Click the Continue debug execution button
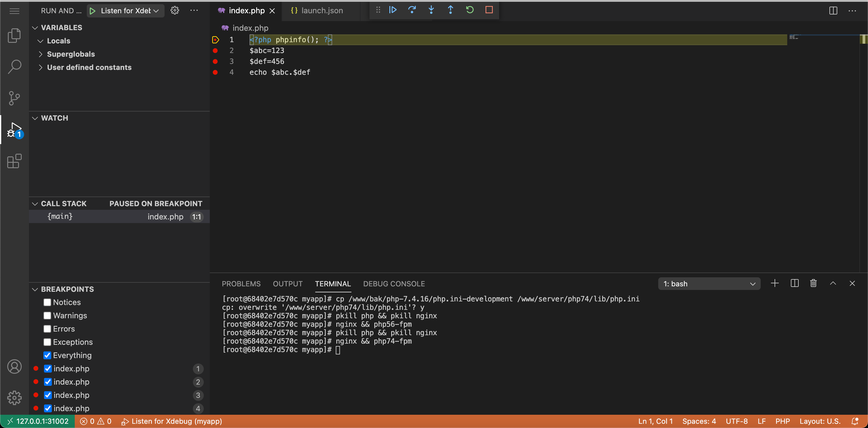This screenshot has height=428, width=868. [x=392, y=10]
